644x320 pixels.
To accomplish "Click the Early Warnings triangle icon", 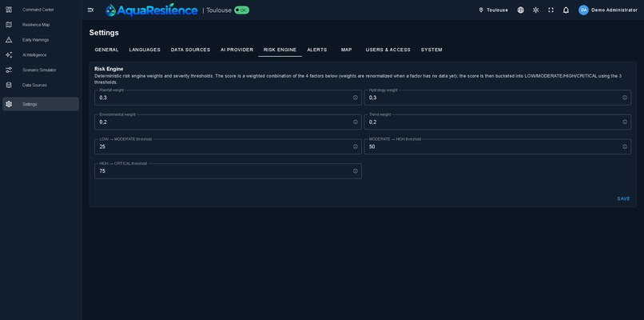I will [x=9, y=40].
